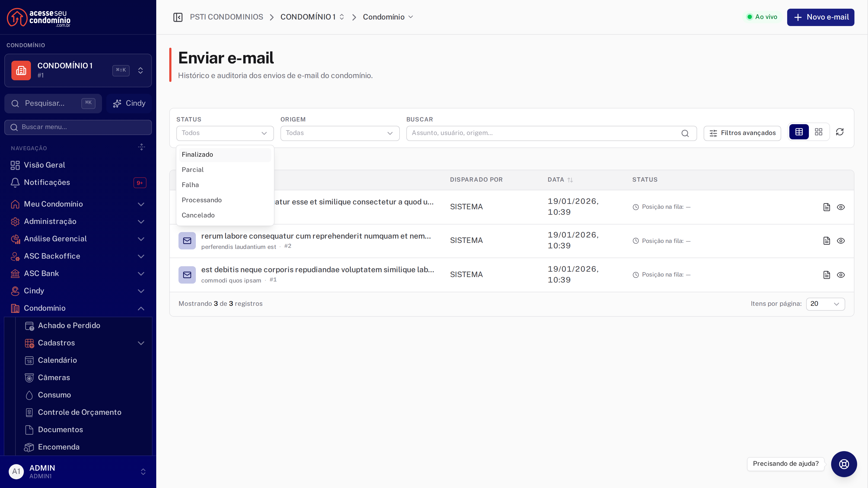Expand the ASC Bank menu
868x488 pixels.
(78, 274)
